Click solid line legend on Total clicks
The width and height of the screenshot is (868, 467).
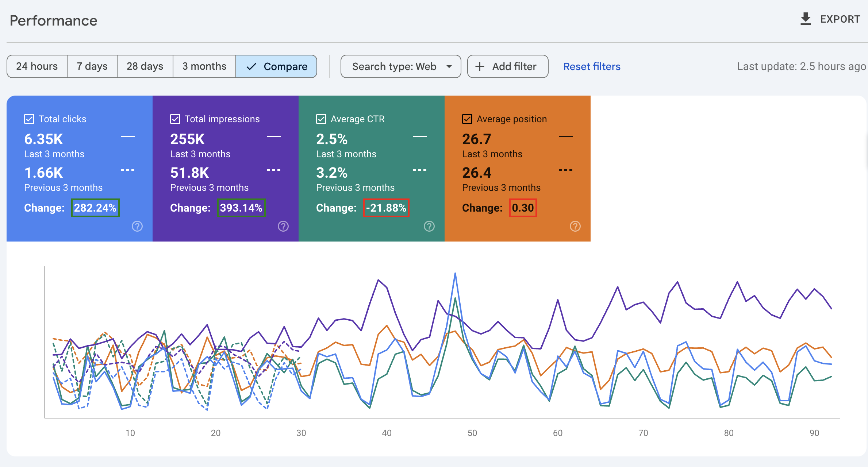[x=128, y=136]
